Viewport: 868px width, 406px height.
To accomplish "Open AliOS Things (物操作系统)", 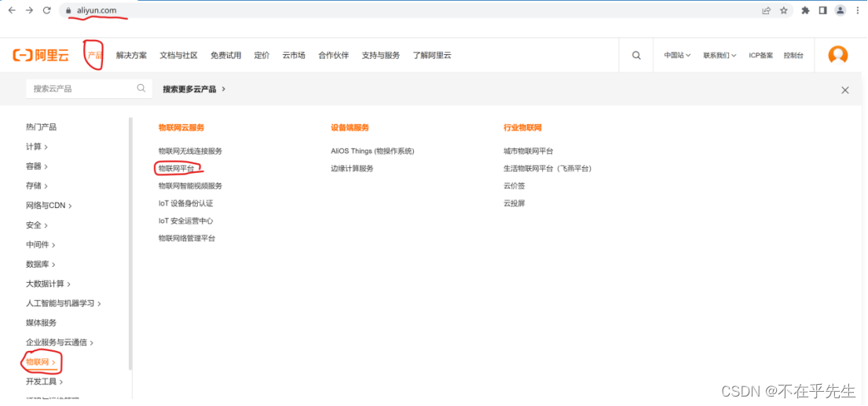I will 372,151.
